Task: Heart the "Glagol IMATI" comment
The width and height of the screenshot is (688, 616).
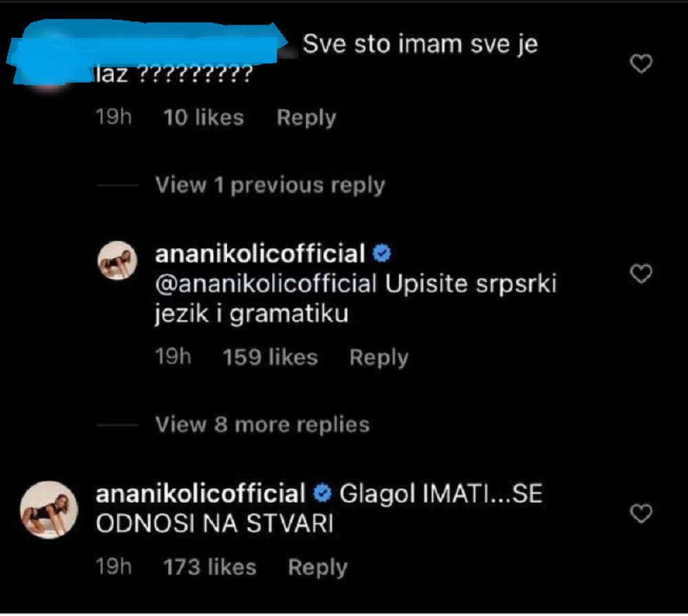Action: point(641,513)
